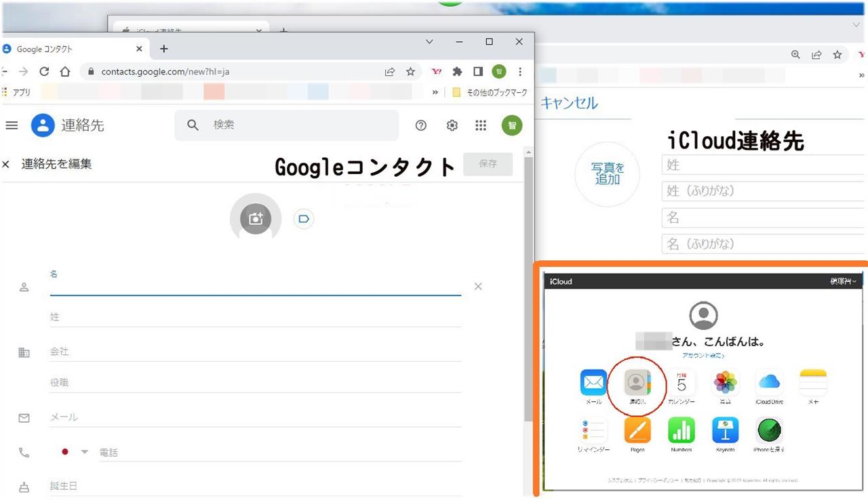
Task: Open Chrome three-dot menu in Contacts window
Action: pos(520,71)
